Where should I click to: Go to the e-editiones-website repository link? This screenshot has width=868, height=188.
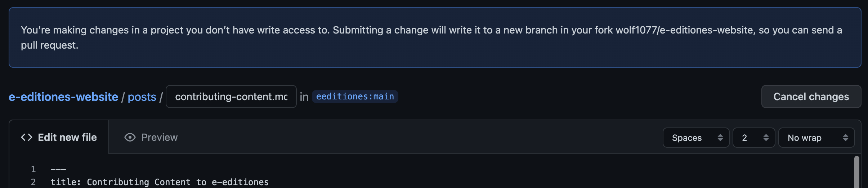[x=63, y=97]
